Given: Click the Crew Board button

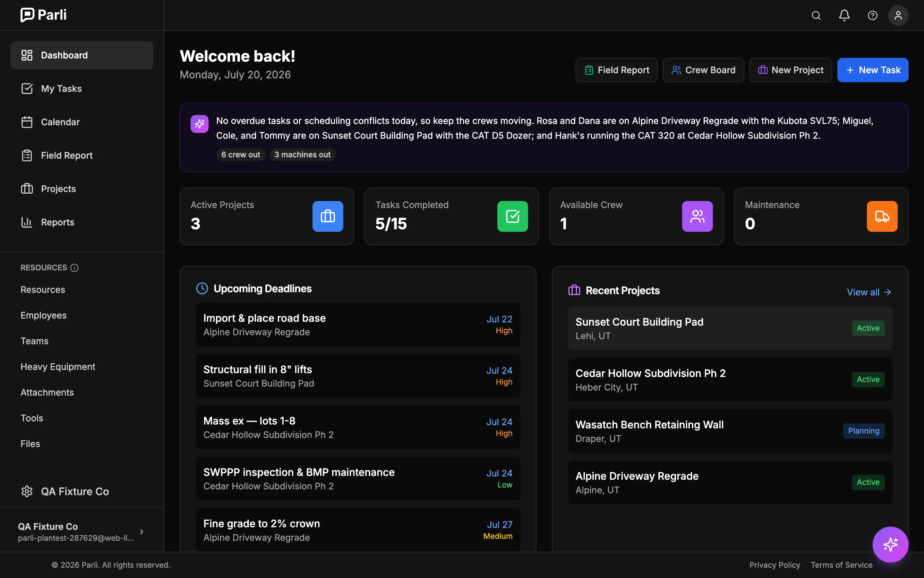Looking at the screenshot, I should (x=703, y=70).
